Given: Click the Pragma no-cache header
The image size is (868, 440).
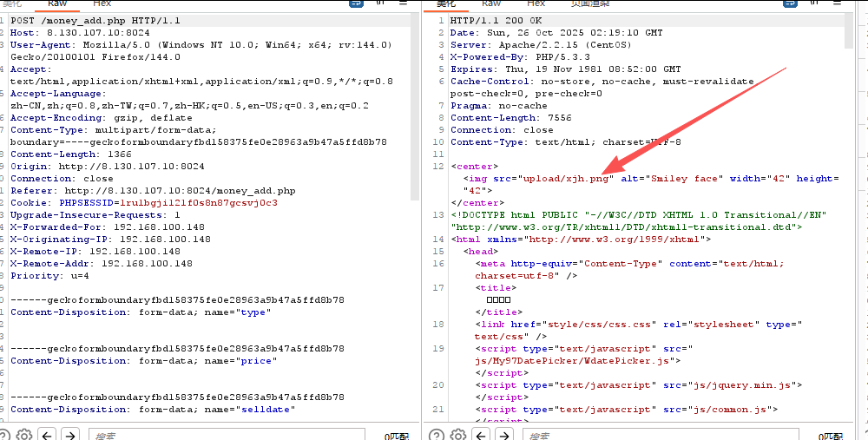Looking at the screenshot, I should 499,106.
